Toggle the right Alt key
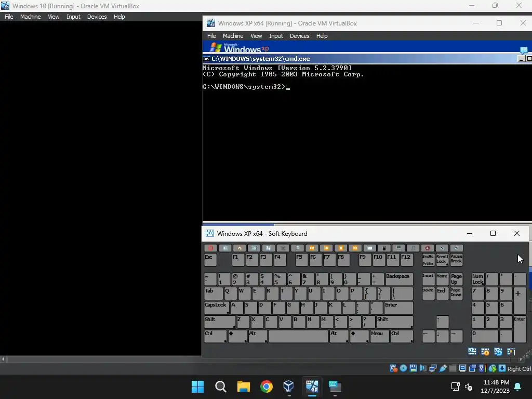532x399 pixels. point(339,336)
